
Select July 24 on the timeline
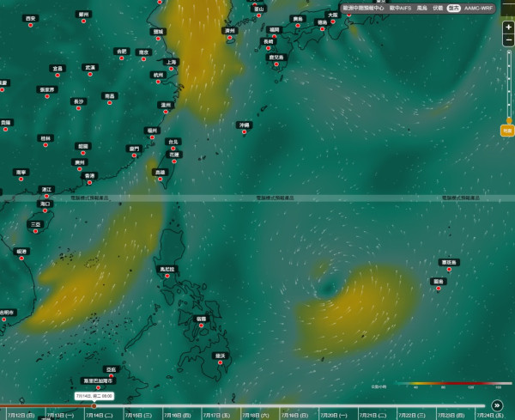tap(490, 416)
